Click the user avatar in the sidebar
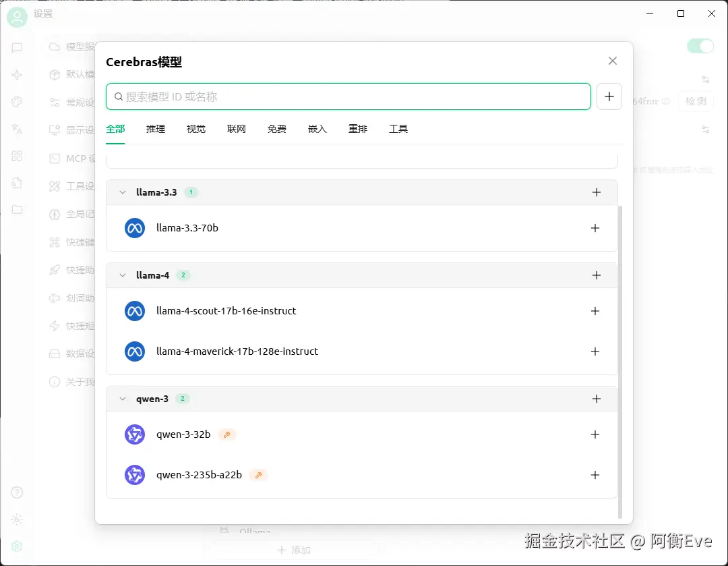Image resolution: width=728 pixels, height=566 pixels. pos(17,17)
